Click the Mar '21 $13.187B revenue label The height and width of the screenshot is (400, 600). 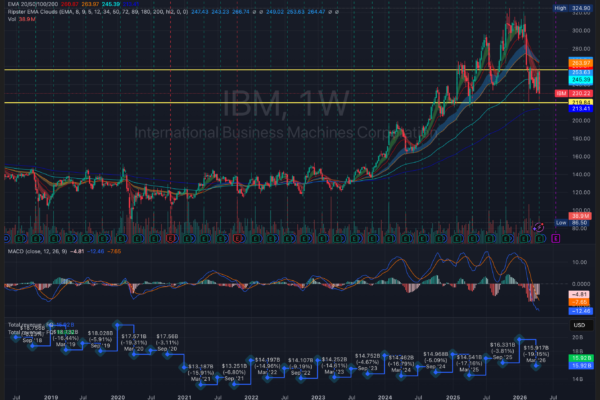click(x=201, y=373)
